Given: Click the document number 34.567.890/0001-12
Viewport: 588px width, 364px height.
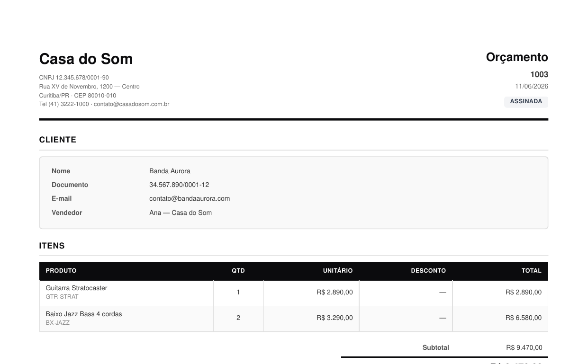Looking at the screenshot, I should [179, 185].
